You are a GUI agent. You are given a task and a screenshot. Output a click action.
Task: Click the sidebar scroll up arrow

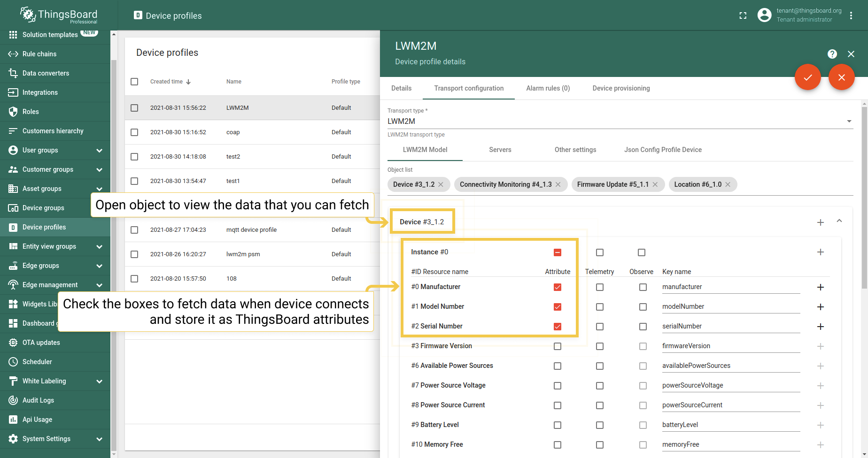click(x=113, y=34)
